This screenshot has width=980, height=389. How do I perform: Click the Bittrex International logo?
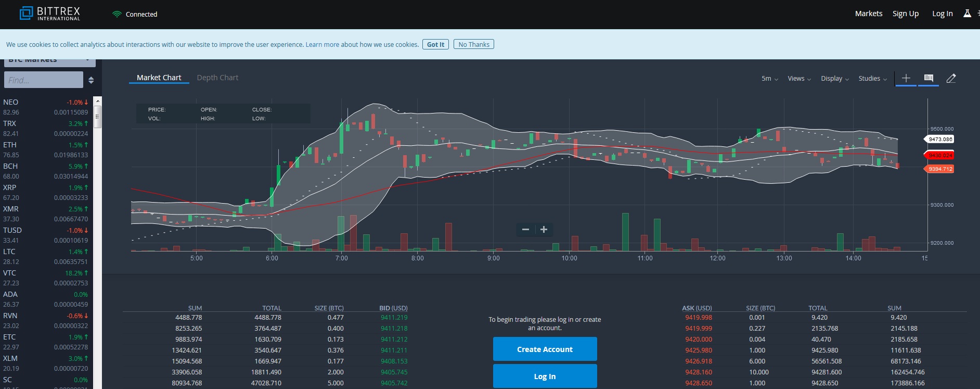click(x=50, y=14)
